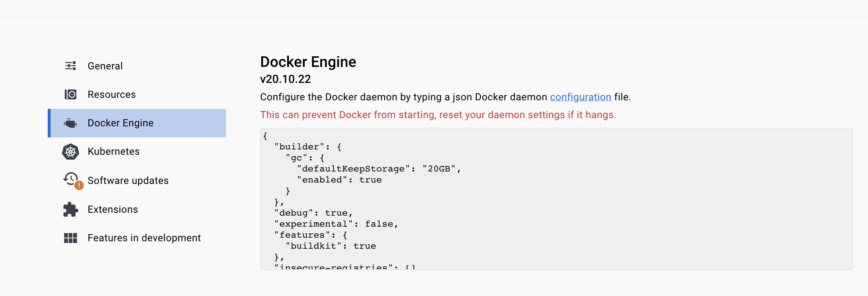Screen dimensions: 868x296
Task: Open the Resources settings section
Action: click(137, 94)
